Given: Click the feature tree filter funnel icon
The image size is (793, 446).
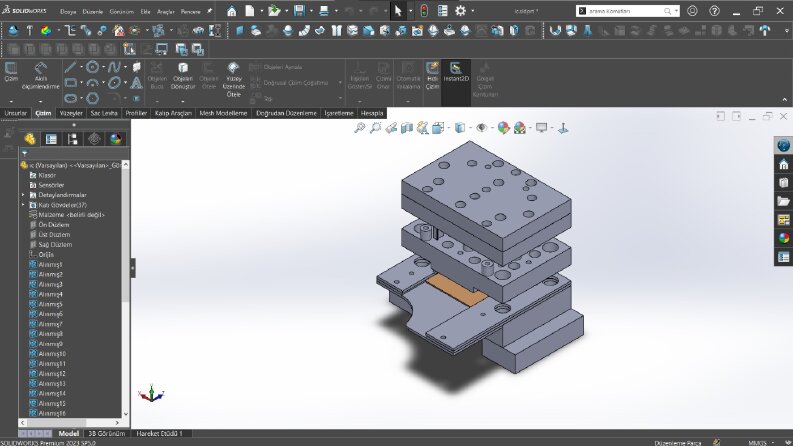Looking at the screenshot, I should coord(25,153).
